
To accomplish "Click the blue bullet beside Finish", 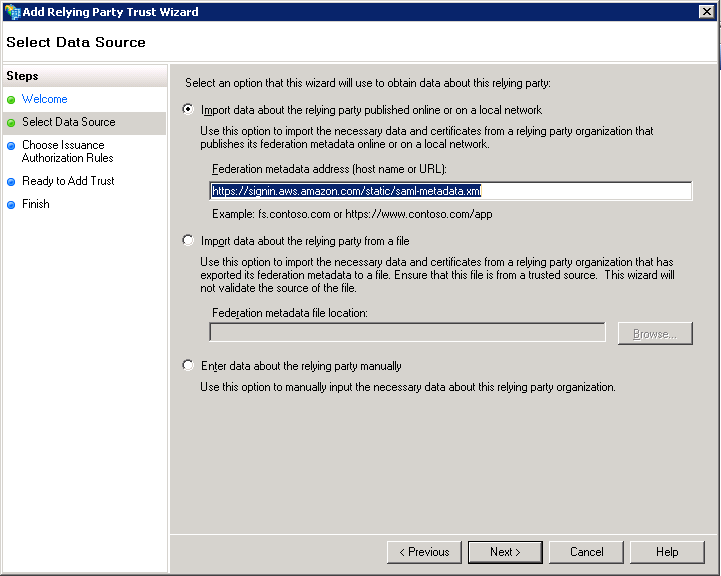I will [11, 205].
